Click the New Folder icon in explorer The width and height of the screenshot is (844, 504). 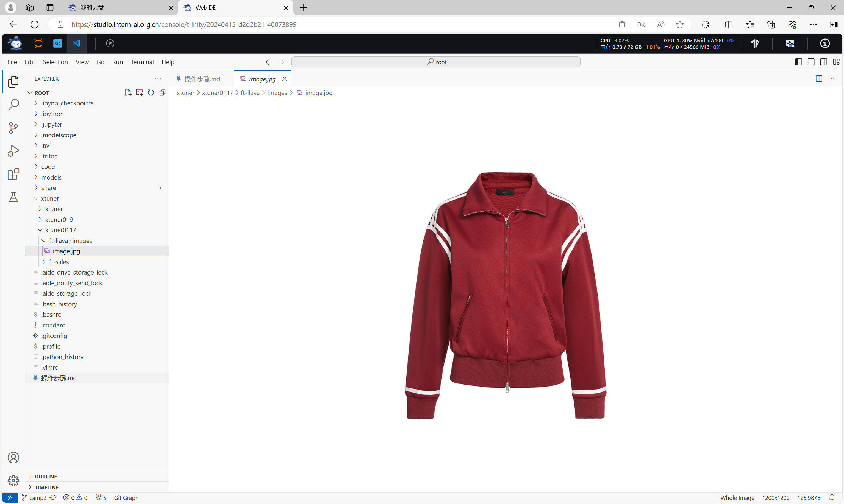pyautogui.click(x=139, y=93)
